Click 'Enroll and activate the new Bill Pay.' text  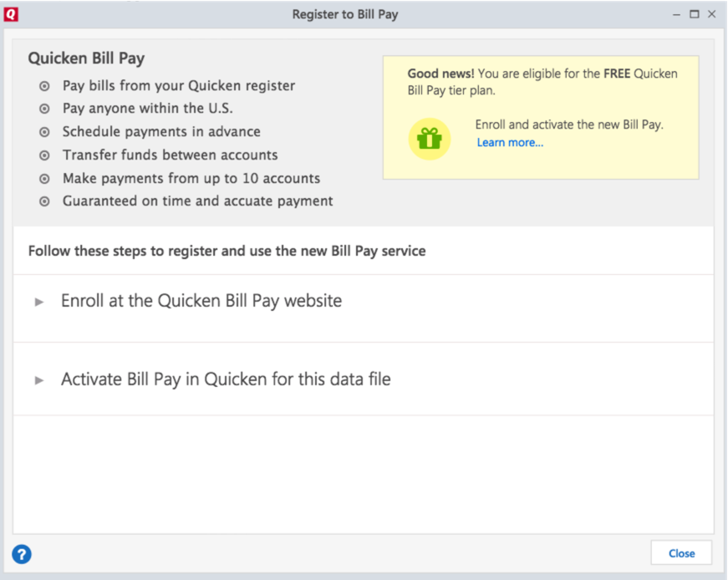[569, 125]
